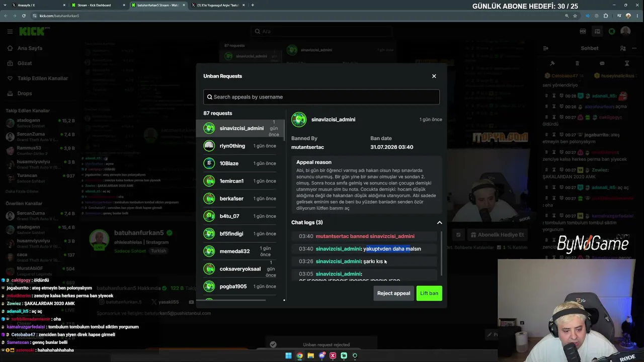Open the Chrome extensions puzzle icon
Screen dimensions: 644x362
(x=607, y=16)
